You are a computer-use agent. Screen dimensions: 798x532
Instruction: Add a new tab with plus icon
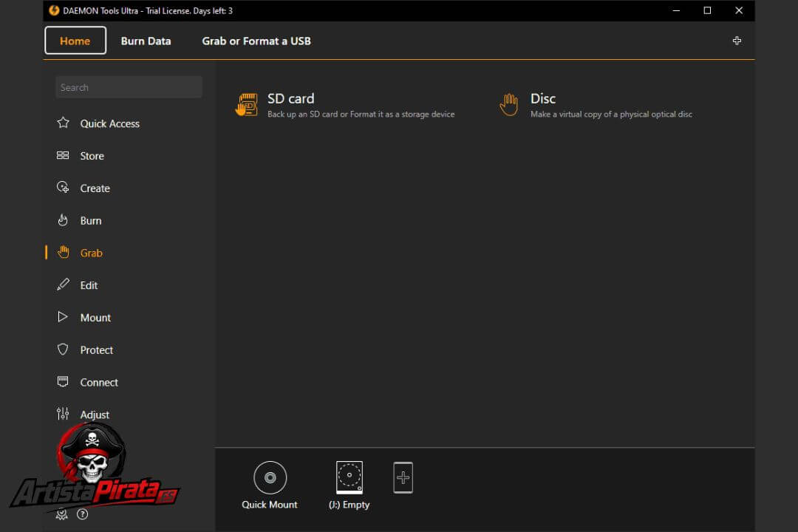click(737, 41)
